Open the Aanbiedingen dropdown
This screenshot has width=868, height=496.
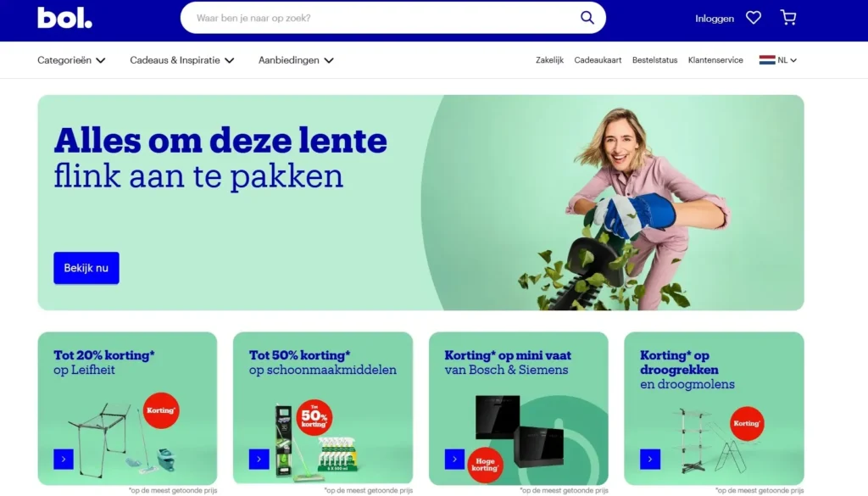point(296,60)
